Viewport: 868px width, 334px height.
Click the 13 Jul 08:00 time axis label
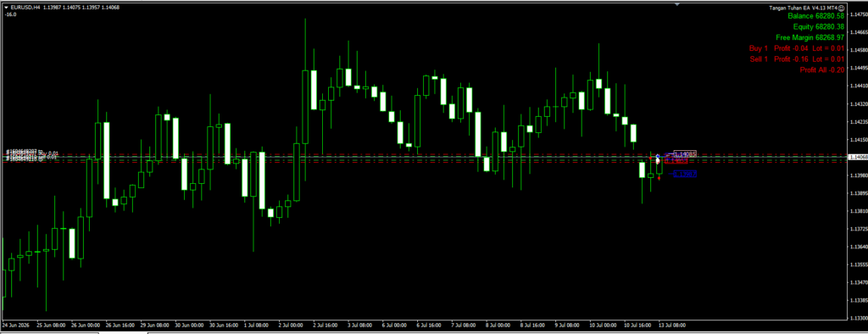[672, 326]
